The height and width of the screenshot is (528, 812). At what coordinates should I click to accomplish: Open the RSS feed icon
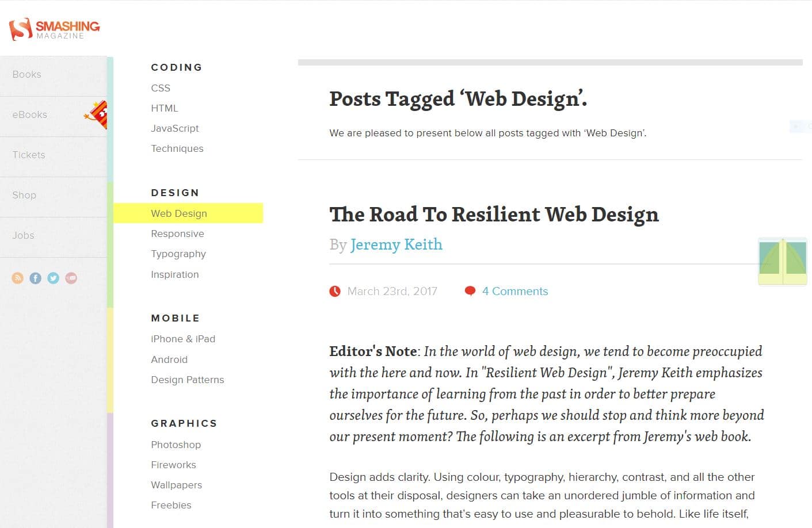(18, 278)
